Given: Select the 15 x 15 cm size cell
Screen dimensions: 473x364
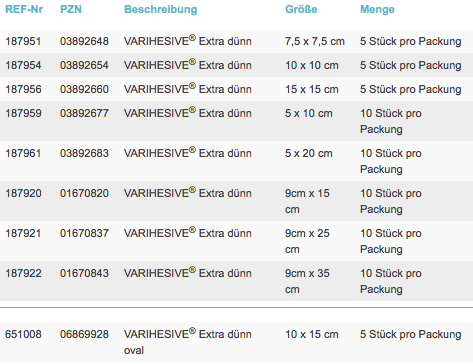Looking at the screenshot, I should pos(312,89).
